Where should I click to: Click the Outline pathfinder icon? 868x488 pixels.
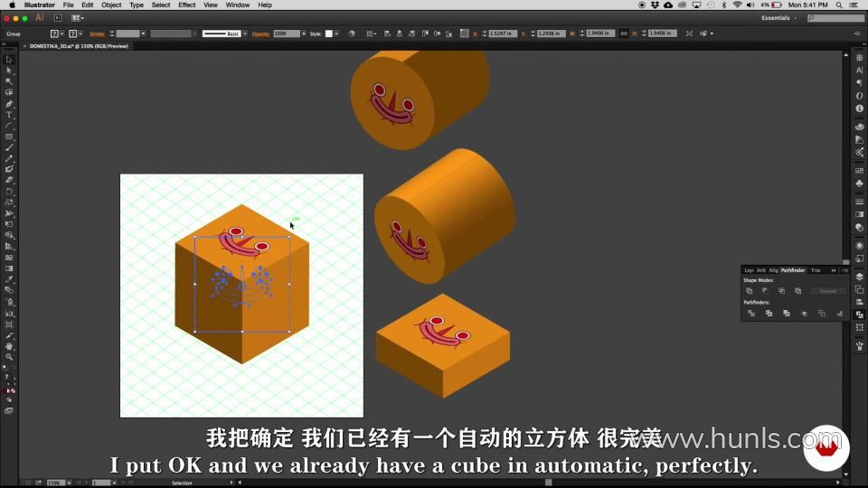click(822, 314)
